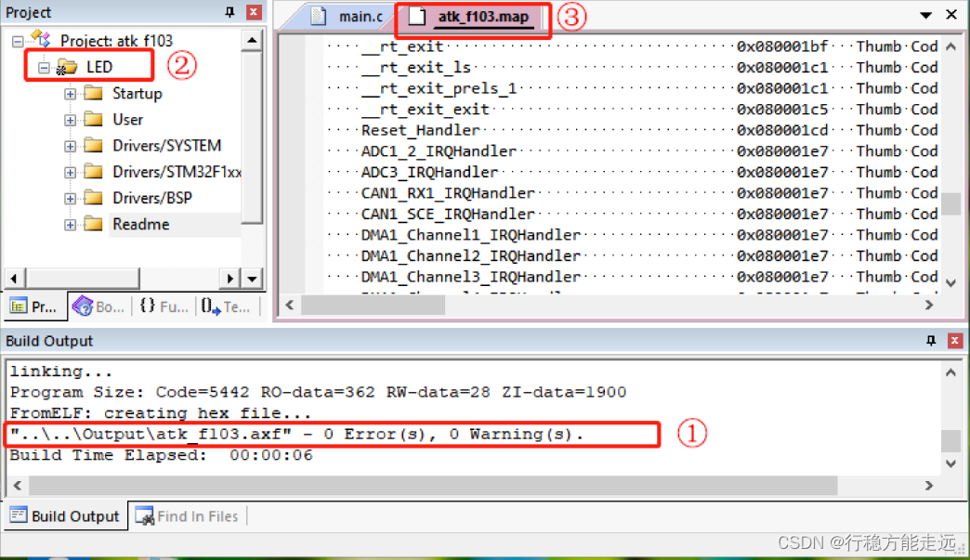Select the Readme group label

coord(141,225)
